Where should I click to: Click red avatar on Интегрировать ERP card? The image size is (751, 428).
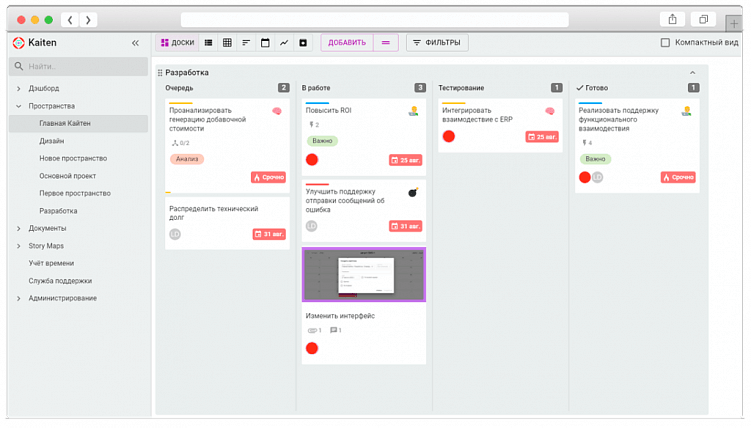(x=449, y=136)
